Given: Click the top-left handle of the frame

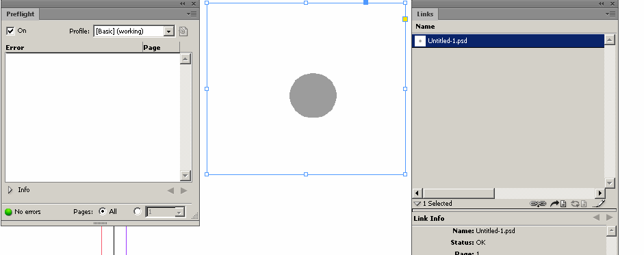Looking at the screenshot, I should [x=207, y=3].
